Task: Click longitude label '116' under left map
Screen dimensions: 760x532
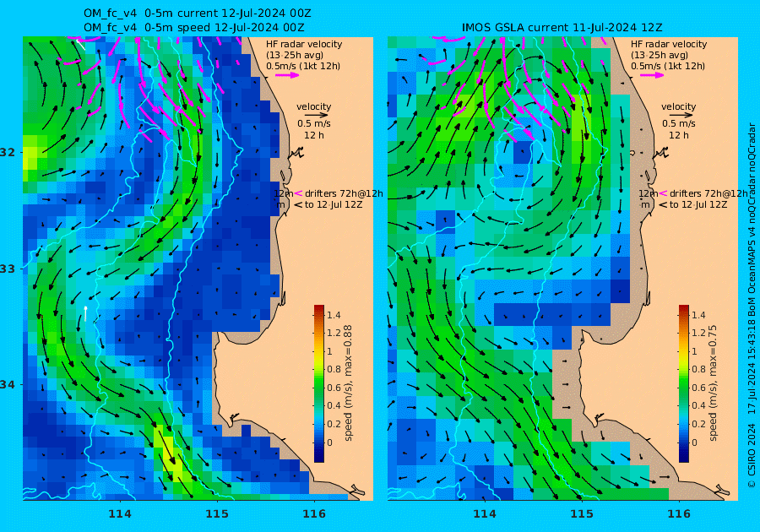Action: [314, 514]
